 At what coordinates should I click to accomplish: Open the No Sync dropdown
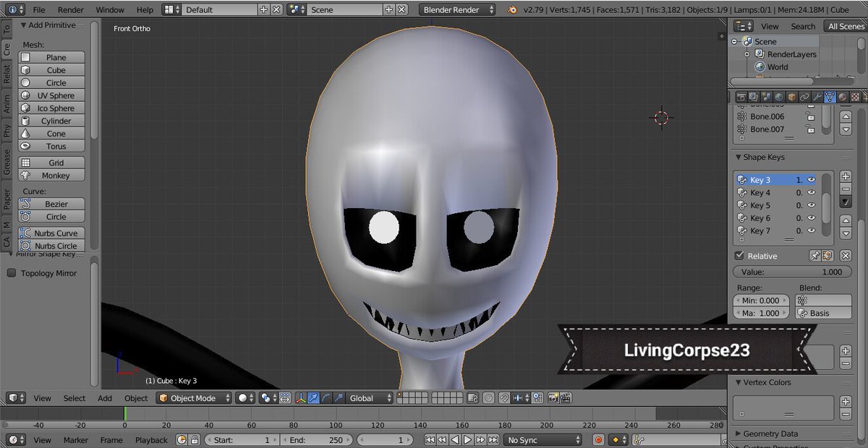click(x=543, y=439)
